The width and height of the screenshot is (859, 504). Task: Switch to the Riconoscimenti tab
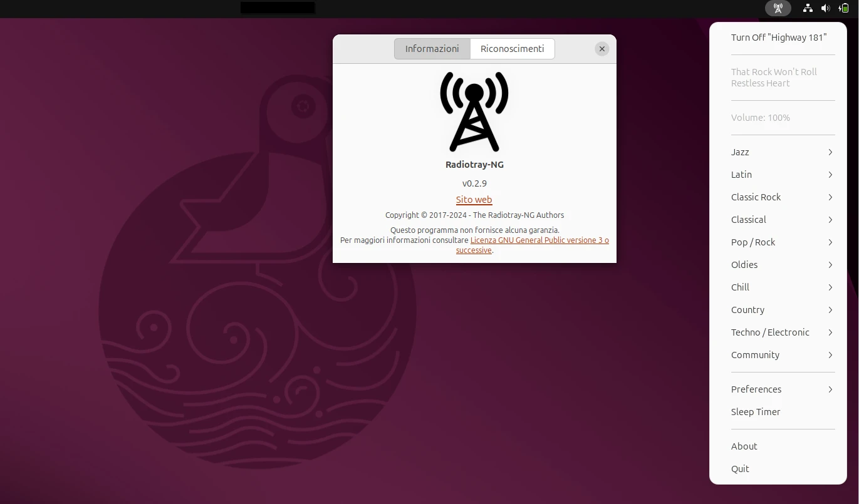[512, 48]
